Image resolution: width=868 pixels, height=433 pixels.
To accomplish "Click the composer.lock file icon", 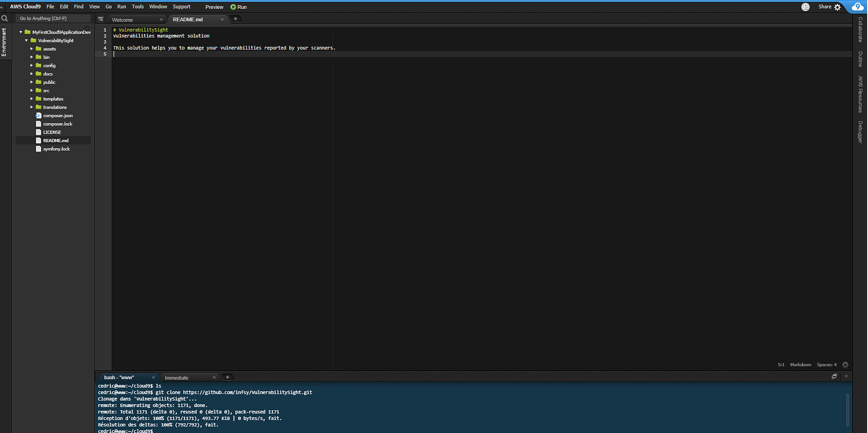I will pos(39,124).
